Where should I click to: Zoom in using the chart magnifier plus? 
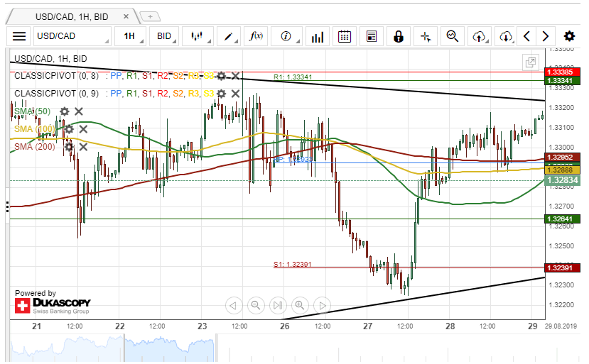(x=300, y=305)
